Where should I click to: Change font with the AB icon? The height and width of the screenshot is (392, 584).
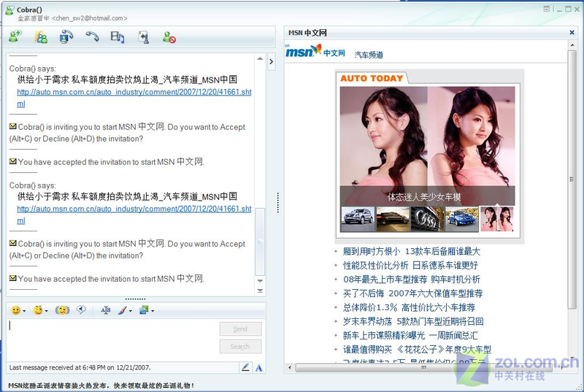106,310
